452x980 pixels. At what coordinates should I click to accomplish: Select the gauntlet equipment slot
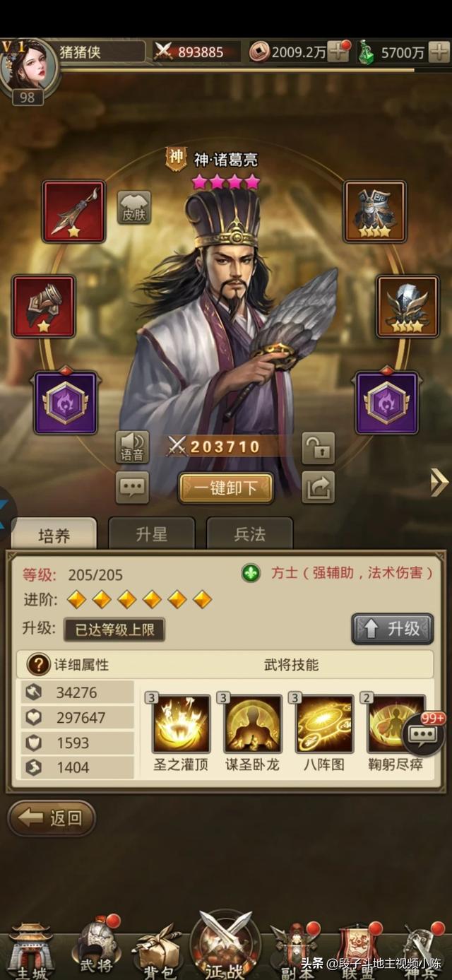click(x=43, y=306)
